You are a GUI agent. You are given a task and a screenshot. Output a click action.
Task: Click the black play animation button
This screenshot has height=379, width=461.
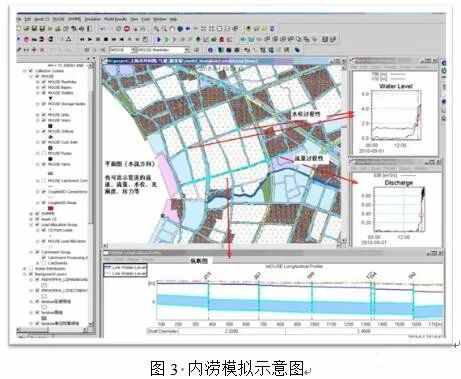90,39
